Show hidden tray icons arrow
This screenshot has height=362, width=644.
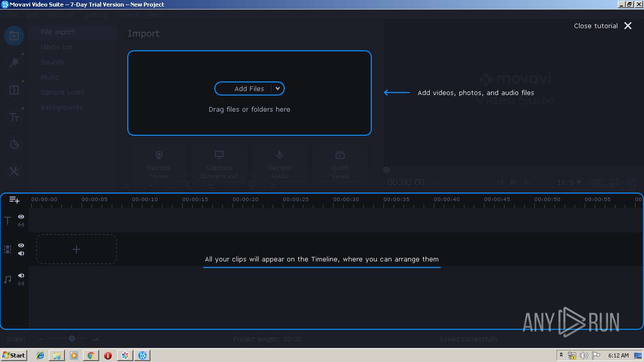561,355
